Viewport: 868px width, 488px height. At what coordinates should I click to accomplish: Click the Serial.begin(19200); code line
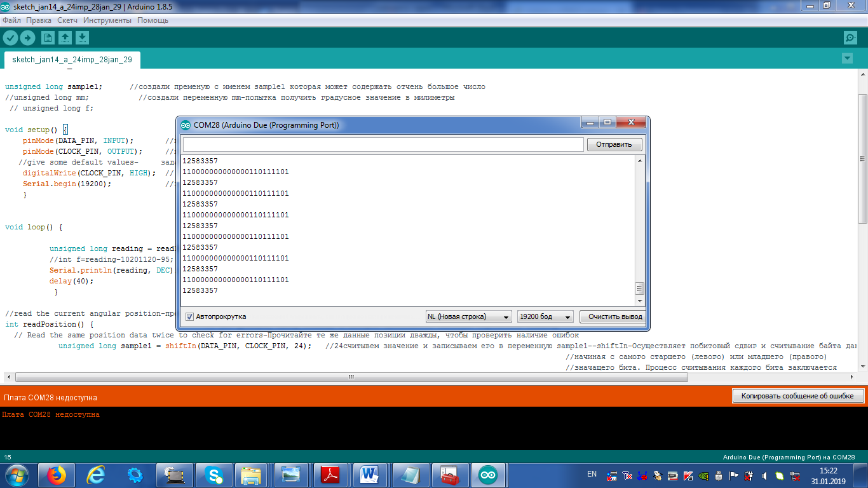pyautogui.click(x=67, y=184)
